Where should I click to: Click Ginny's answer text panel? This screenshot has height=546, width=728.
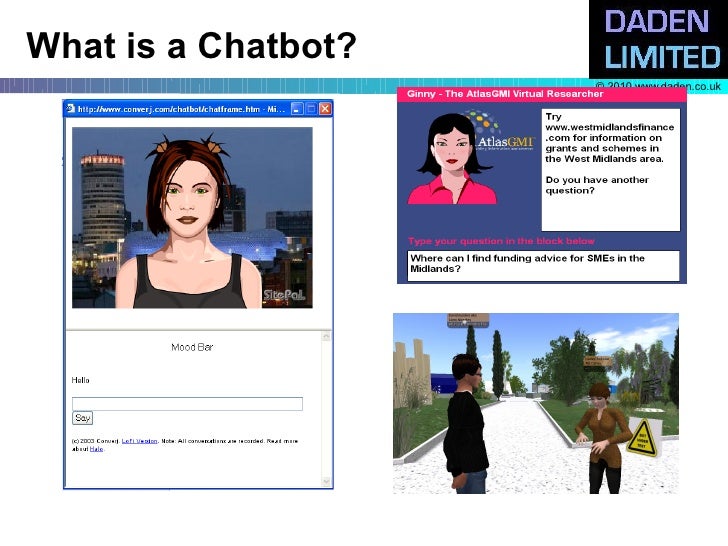point(611,169)
